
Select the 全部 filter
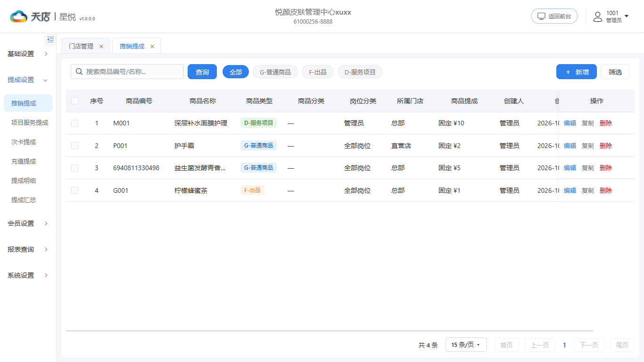236,72
